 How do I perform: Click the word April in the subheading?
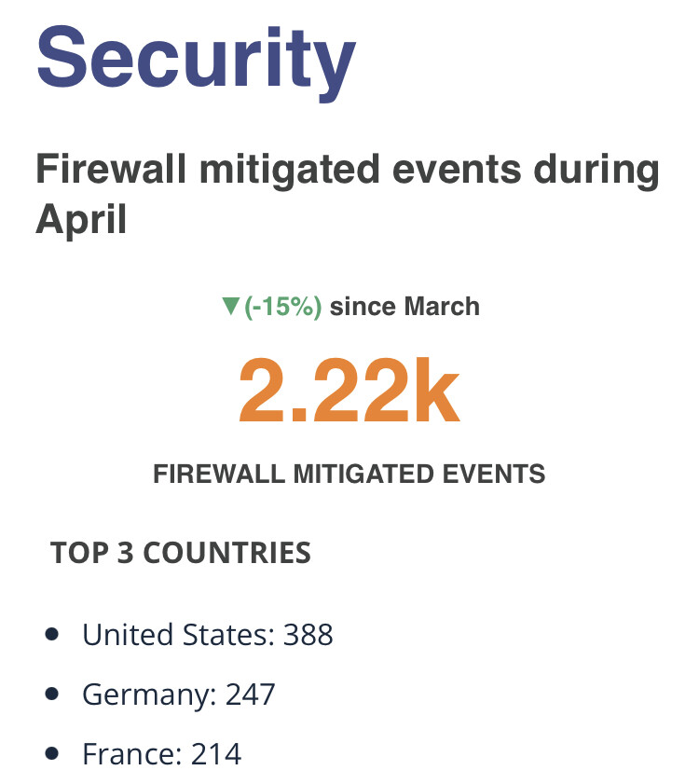coord(81,220)
